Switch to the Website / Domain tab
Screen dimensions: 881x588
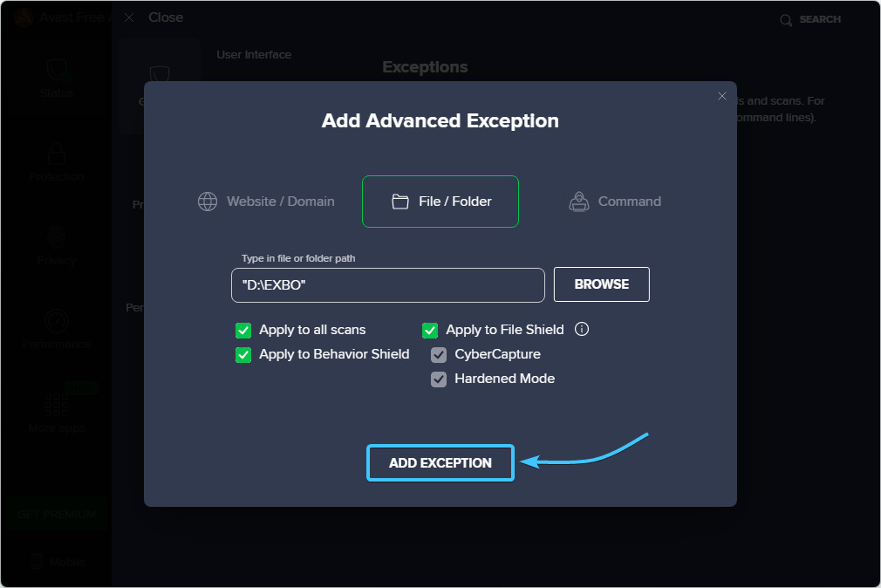click(267, 202)
